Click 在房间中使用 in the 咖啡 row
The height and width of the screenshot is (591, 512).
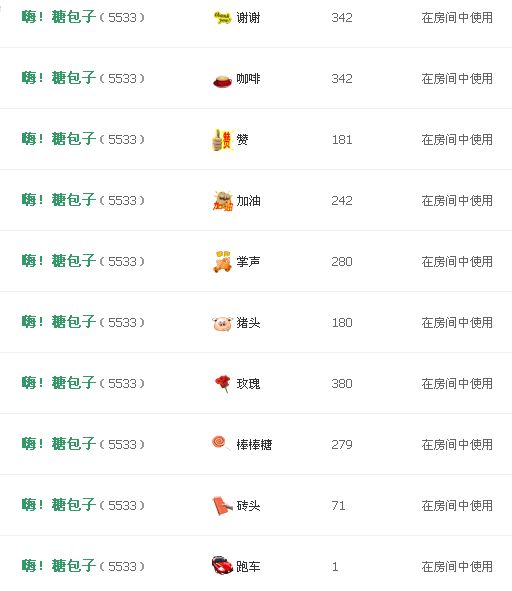pyautogui.click(x=457, y=79)
